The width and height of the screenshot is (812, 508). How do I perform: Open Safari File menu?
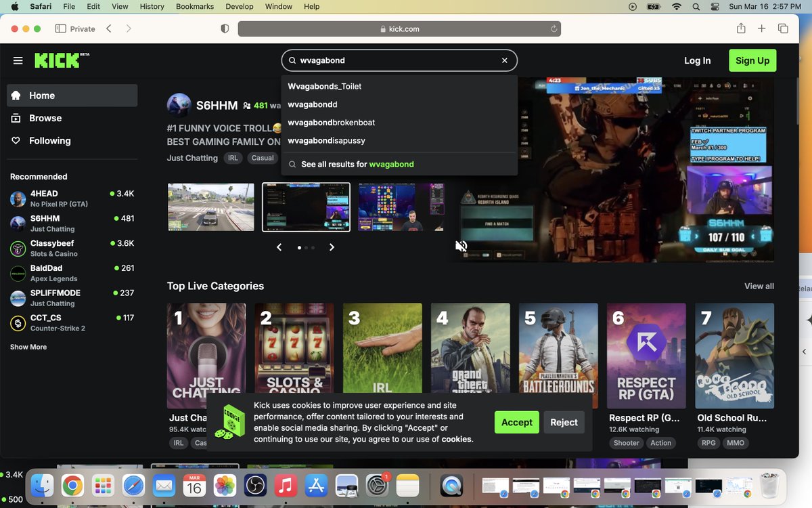(x=69, y=6)
